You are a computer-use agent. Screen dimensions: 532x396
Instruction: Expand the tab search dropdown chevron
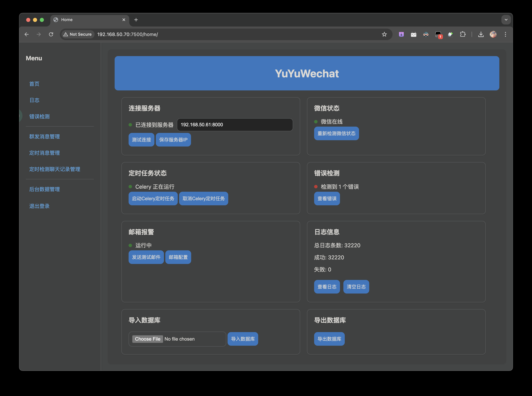[506, 20]
